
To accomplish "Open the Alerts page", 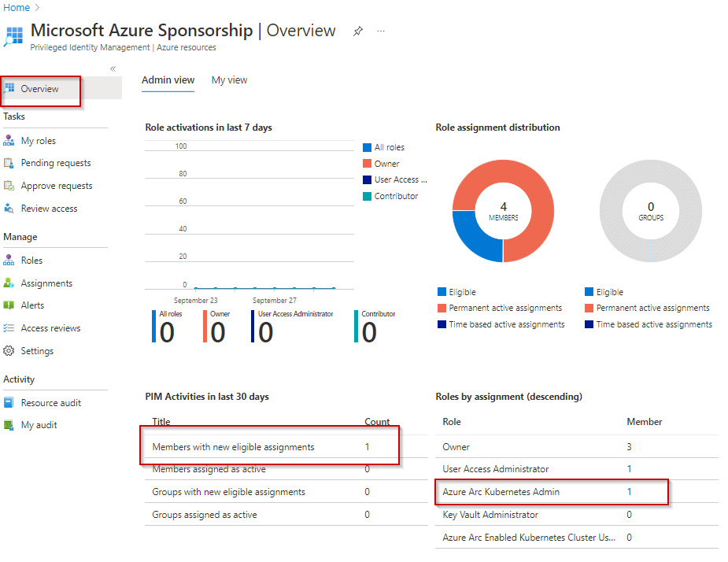I will click(x=32, y=305).
